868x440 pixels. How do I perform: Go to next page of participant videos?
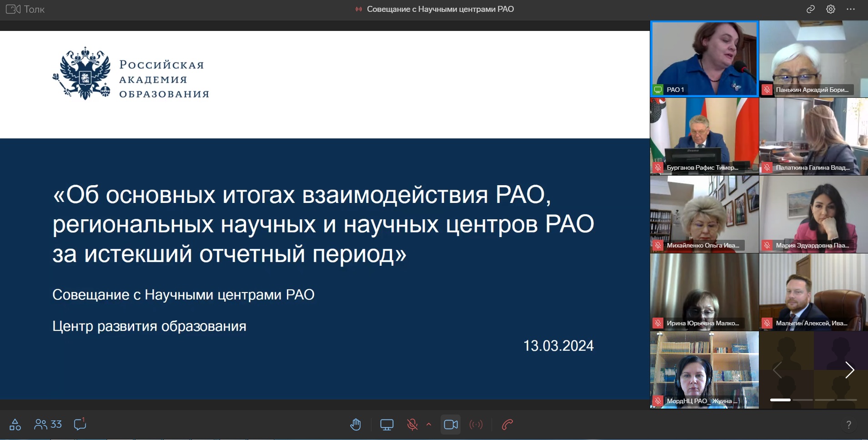pyautogui.click(x=849, y=370)
